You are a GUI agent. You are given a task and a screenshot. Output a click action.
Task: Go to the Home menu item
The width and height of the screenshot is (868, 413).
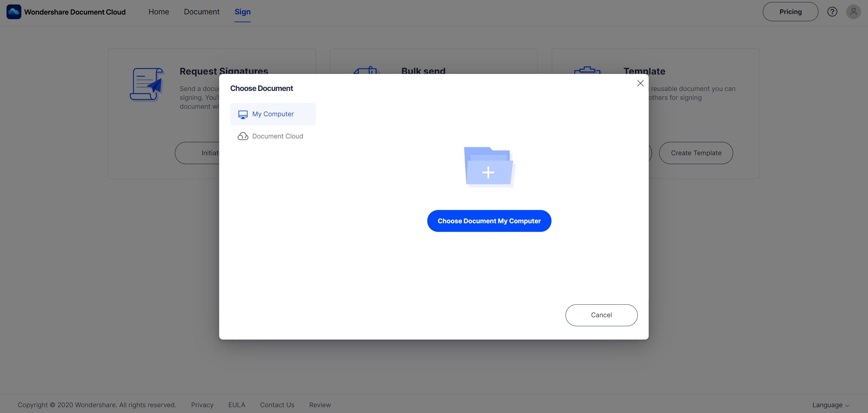(x=158, y=12)
